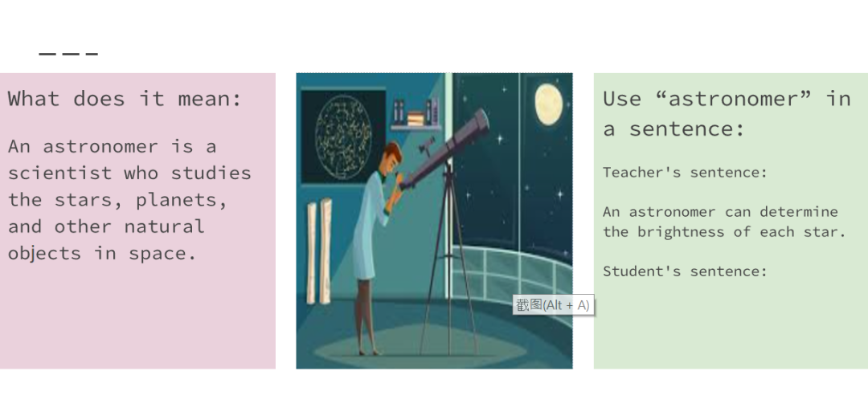The image size is (868, 420).
Task: Click the balcony railing in the observatory picture
Action: (512, 277)
